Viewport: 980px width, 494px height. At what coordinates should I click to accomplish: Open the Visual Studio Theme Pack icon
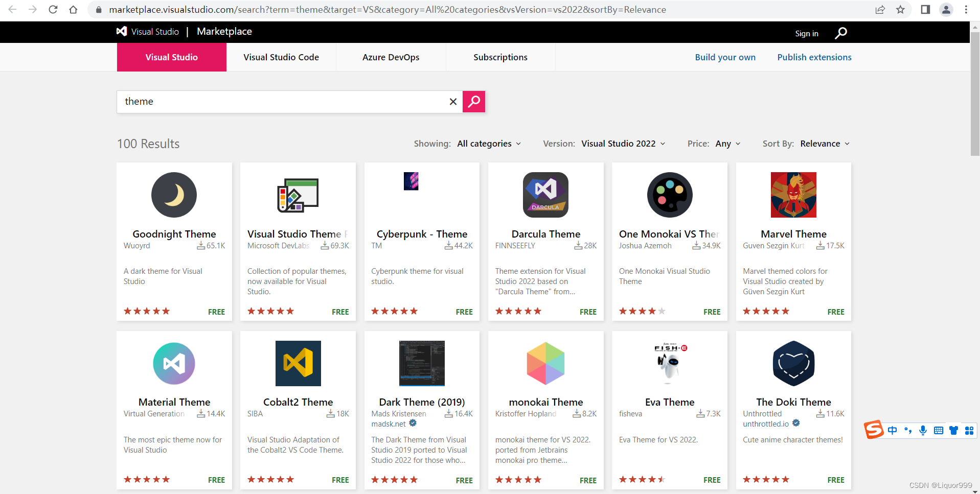pos(298,195)
